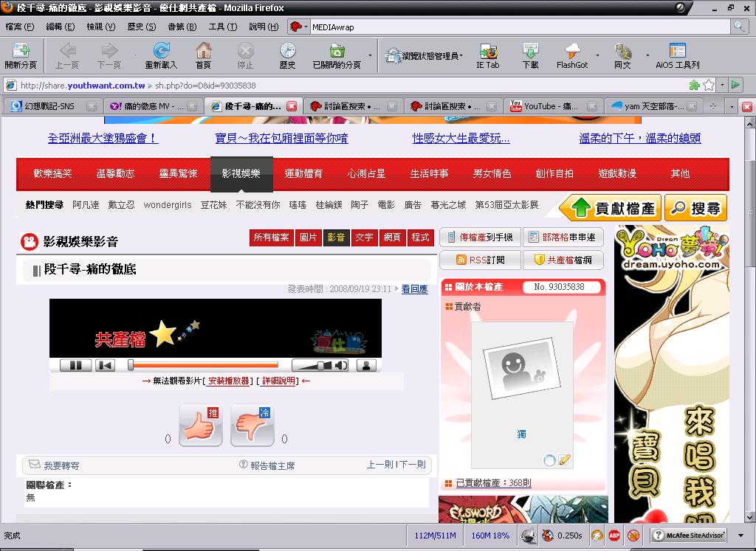The image size is (756, 551).
Task: Click the 推 thumbs-up icon
Action: [200, 425]
